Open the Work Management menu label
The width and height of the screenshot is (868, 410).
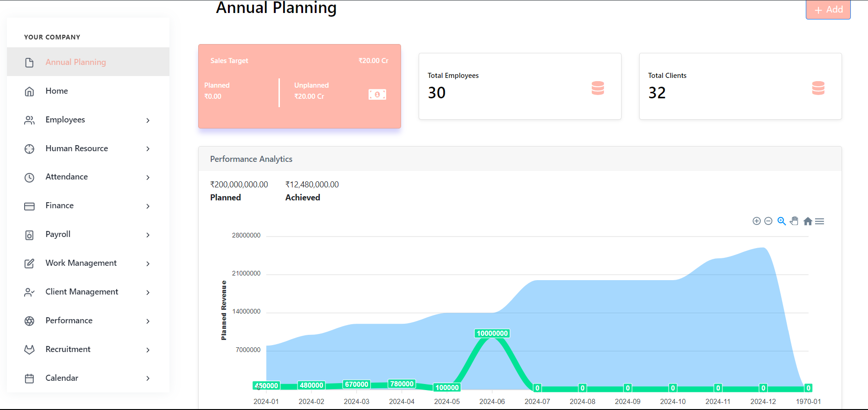click(81, 263)
